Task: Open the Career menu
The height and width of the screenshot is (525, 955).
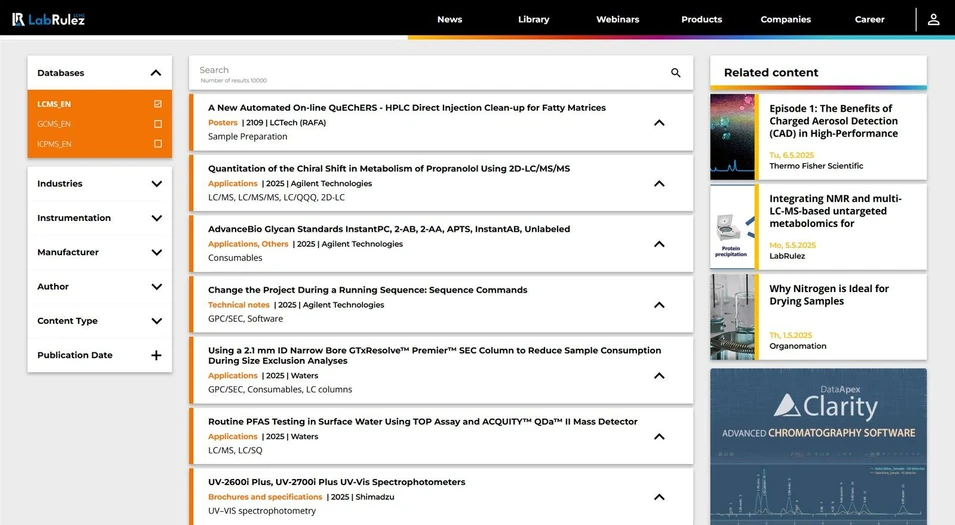Action: [870, 19]
